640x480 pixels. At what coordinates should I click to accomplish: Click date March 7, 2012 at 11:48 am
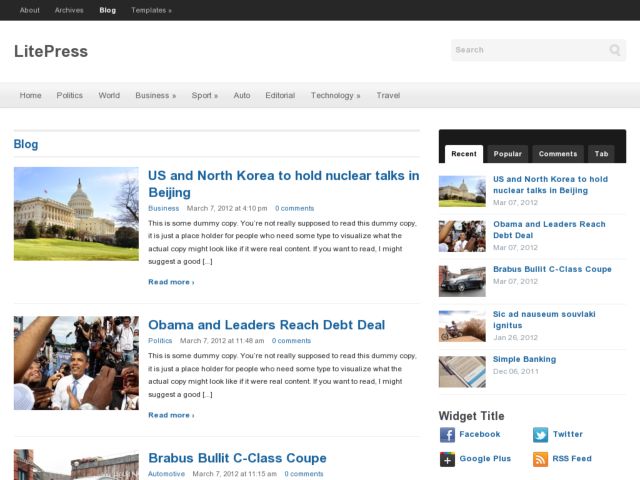[222, 341]
